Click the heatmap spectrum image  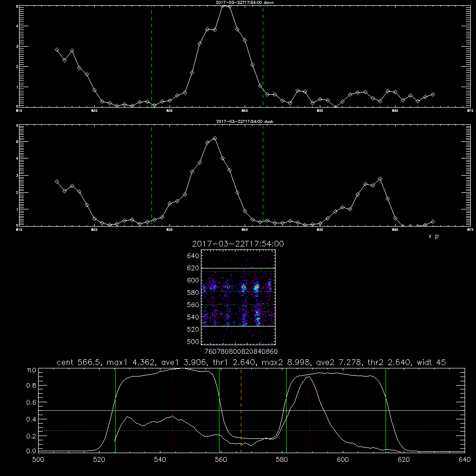point(238,297)
